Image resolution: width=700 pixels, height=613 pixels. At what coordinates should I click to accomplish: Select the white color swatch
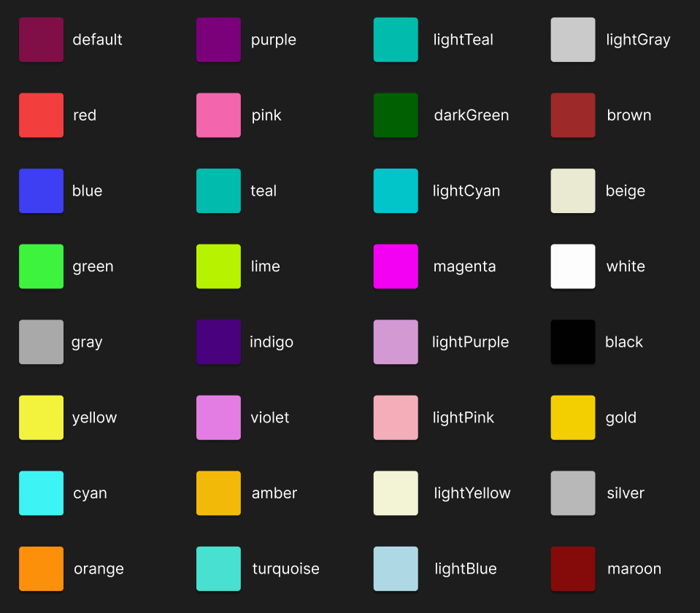tap(573, 266)
